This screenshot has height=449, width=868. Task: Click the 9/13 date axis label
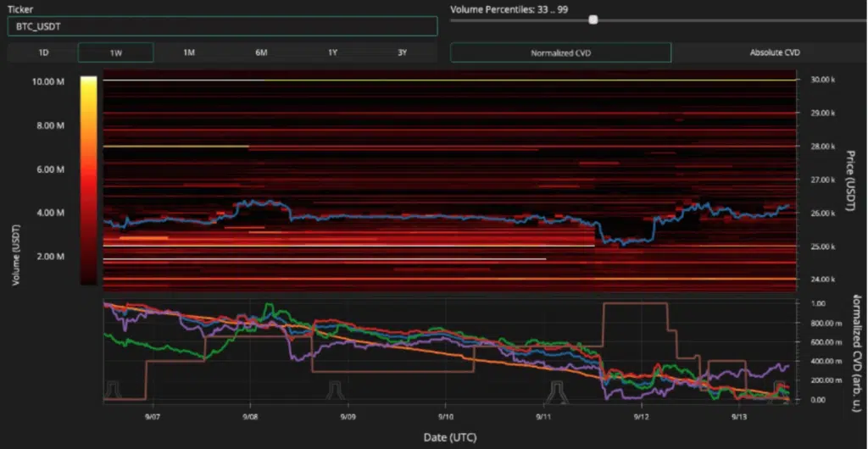(x=739, y=416)
